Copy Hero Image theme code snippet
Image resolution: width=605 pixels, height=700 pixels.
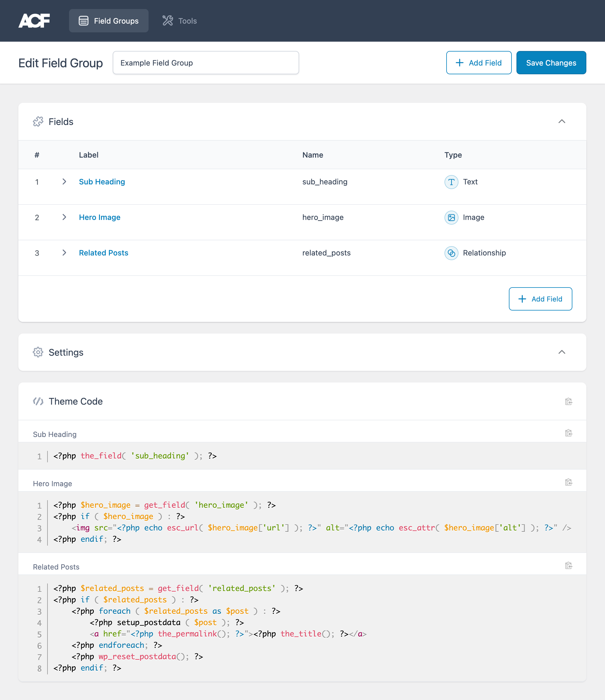(x=569, y=482)
